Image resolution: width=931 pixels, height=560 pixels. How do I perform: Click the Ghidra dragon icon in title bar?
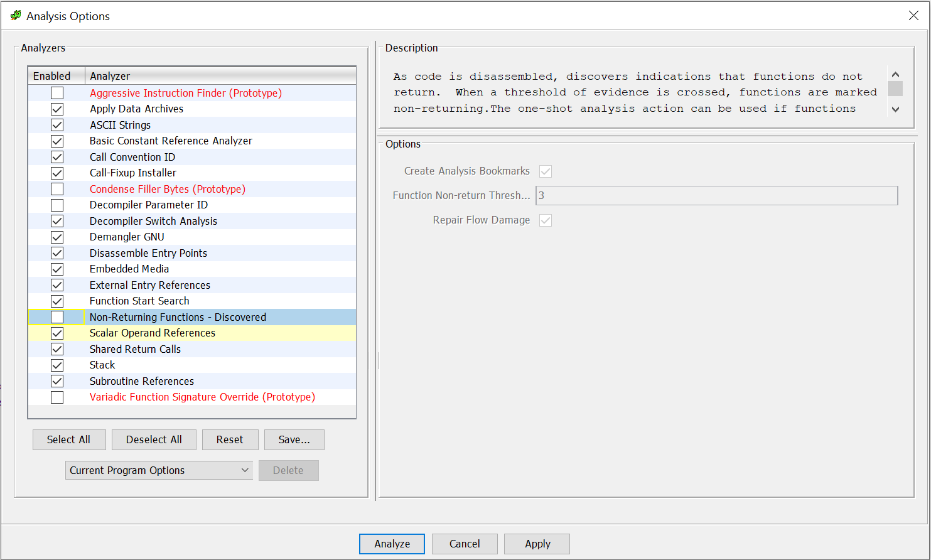(x=16, y=16)
